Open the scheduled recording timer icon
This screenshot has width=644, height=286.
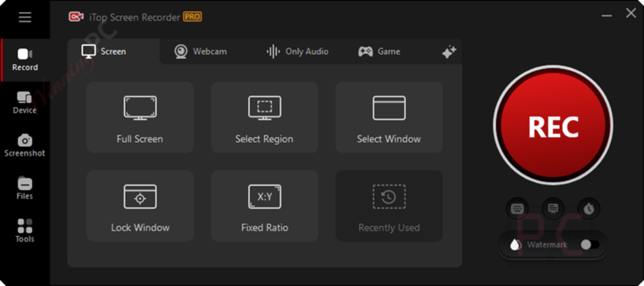[589, 209]
